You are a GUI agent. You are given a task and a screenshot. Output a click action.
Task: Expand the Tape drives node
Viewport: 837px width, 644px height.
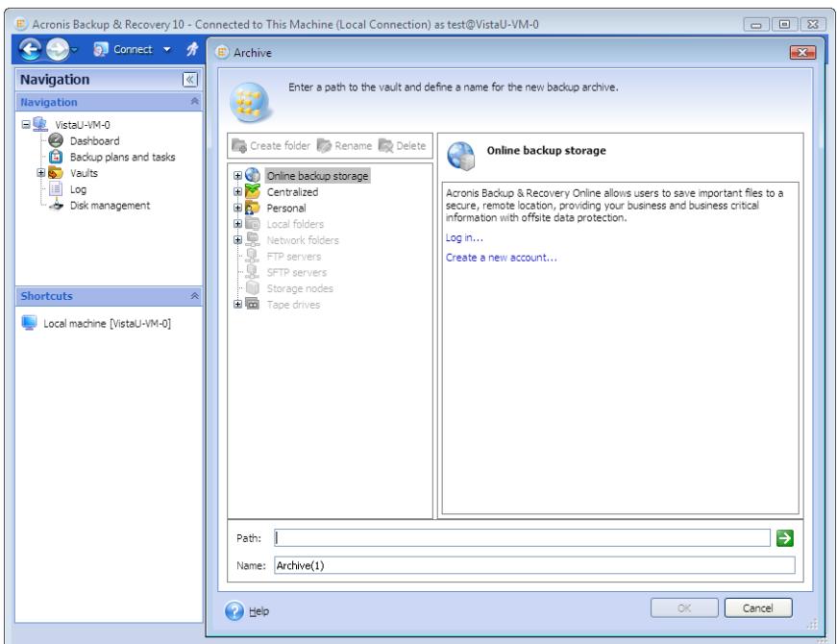click(x=238, y=304)
